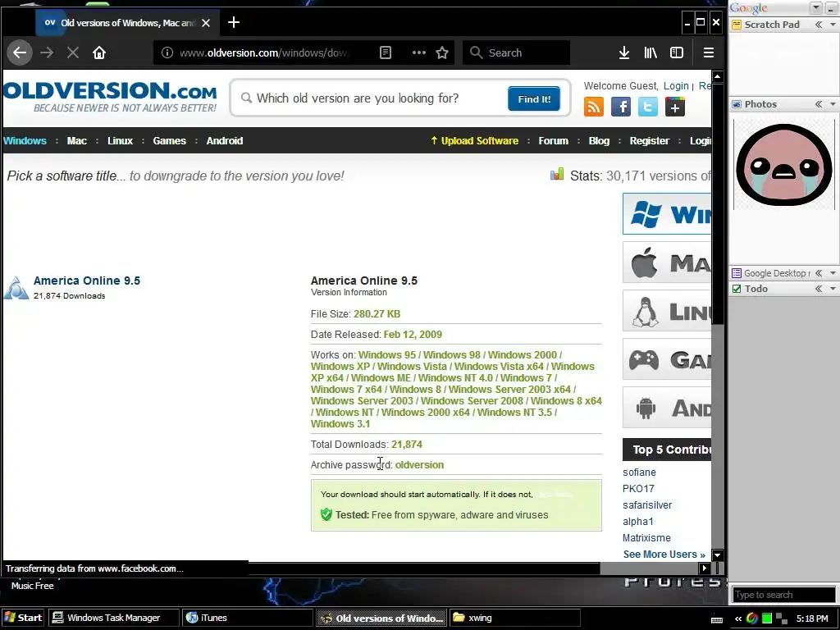Open contributor Matrixisme's profile link
The width and height of the screenshot is (840, 630).
pos(646,538)
